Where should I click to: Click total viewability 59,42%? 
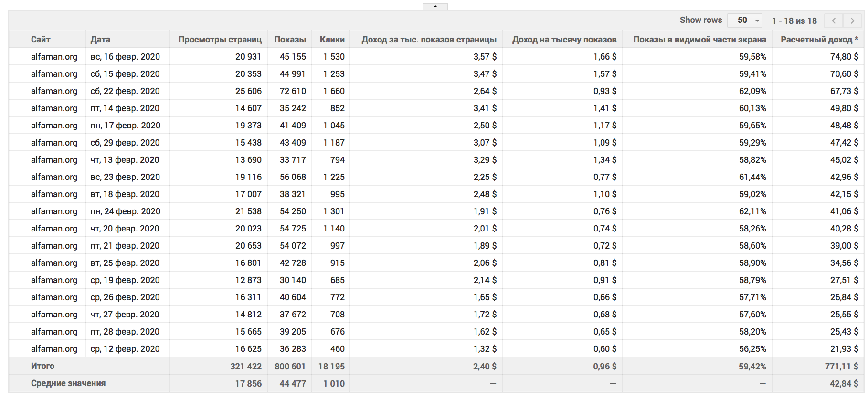pos(752,367)
